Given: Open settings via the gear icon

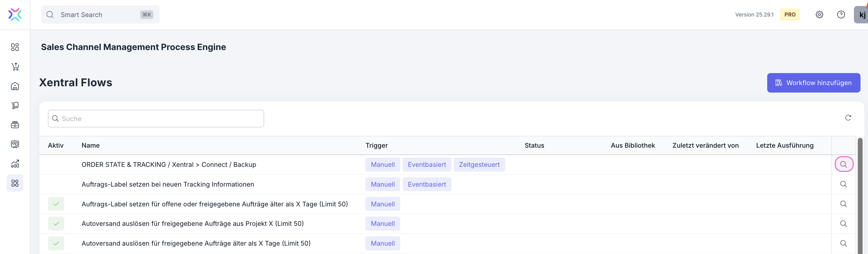Looking at the screenshot, I should click(819, 14).
